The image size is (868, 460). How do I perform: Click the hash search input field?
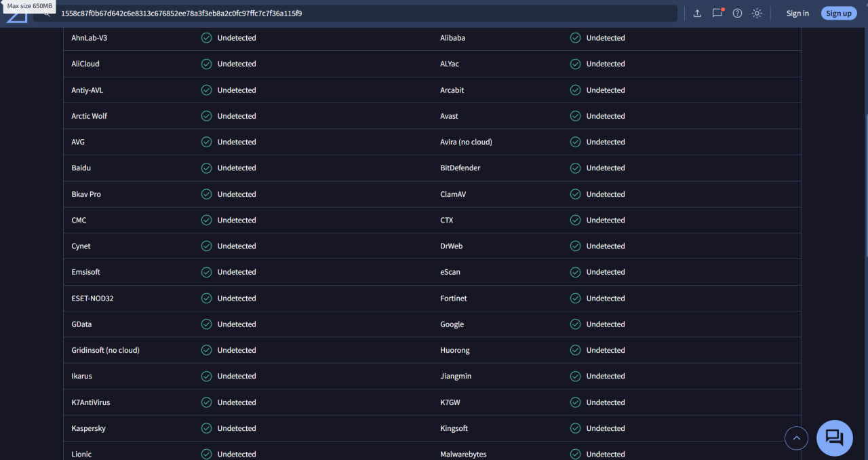(366, 13)
